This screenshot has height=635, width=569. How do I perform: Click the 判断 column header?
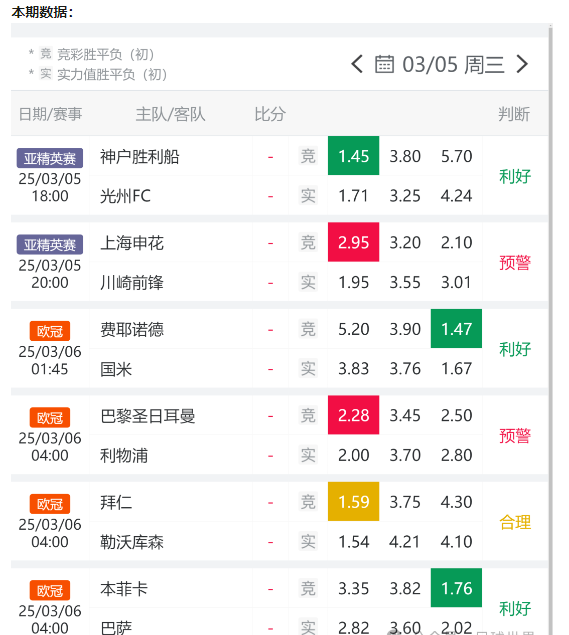514,114
